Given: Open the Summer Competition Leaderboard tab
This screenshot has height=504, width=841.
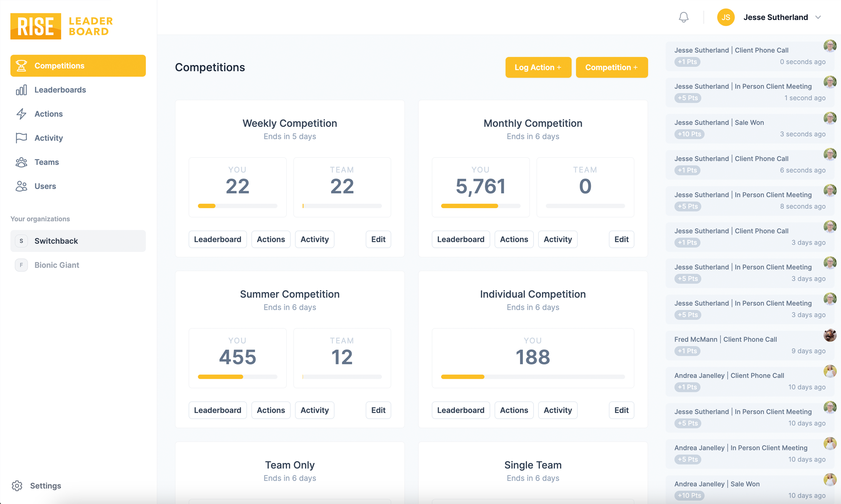Looking at the screenshot, I should (217, 410).
